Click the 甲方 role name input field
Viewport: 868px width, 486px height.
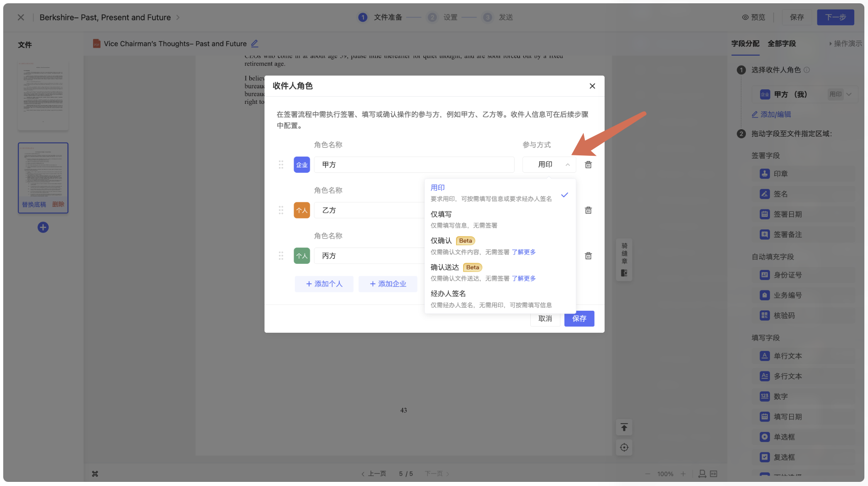point(414,164)
